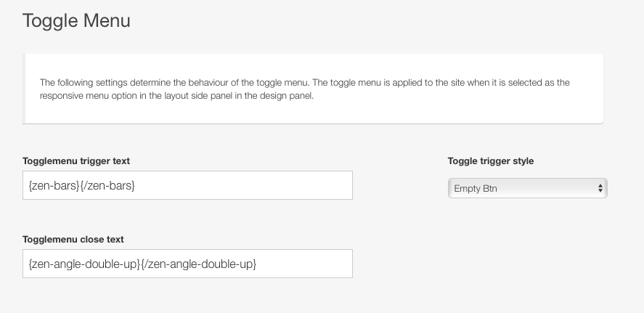Click the toggle menu description paragraph

pos(304,89)
